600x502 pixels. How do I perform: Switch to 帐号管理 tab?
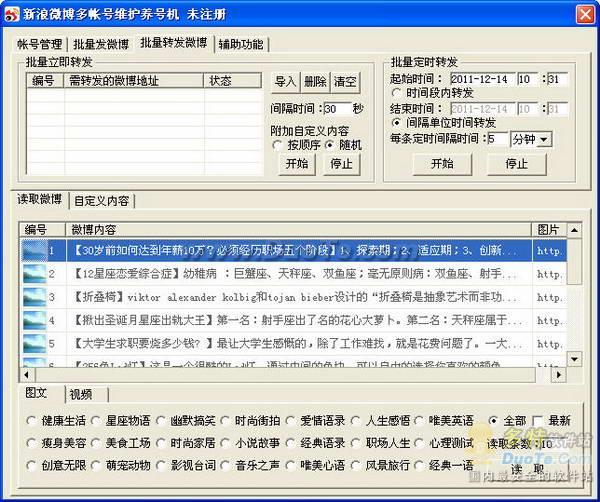[x=39, y=44]
